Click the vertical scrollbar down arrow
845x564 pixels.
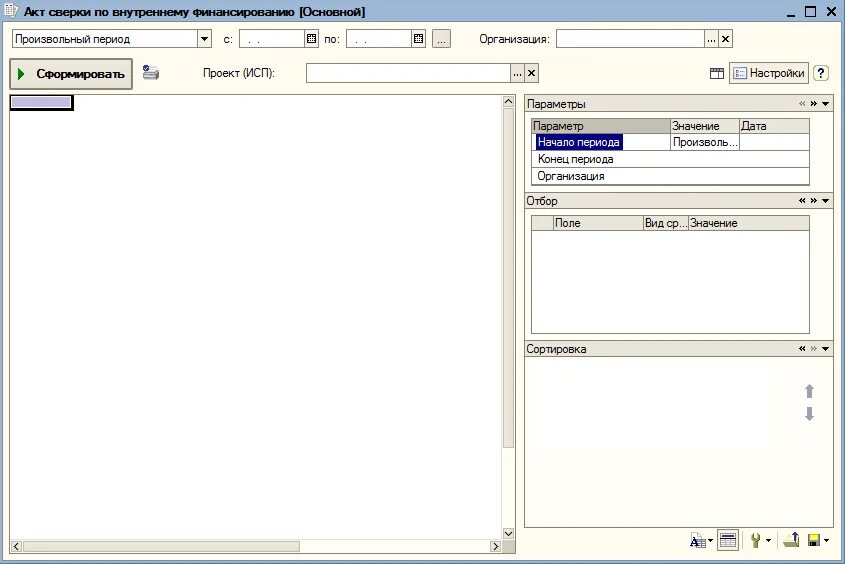(508, 533)
